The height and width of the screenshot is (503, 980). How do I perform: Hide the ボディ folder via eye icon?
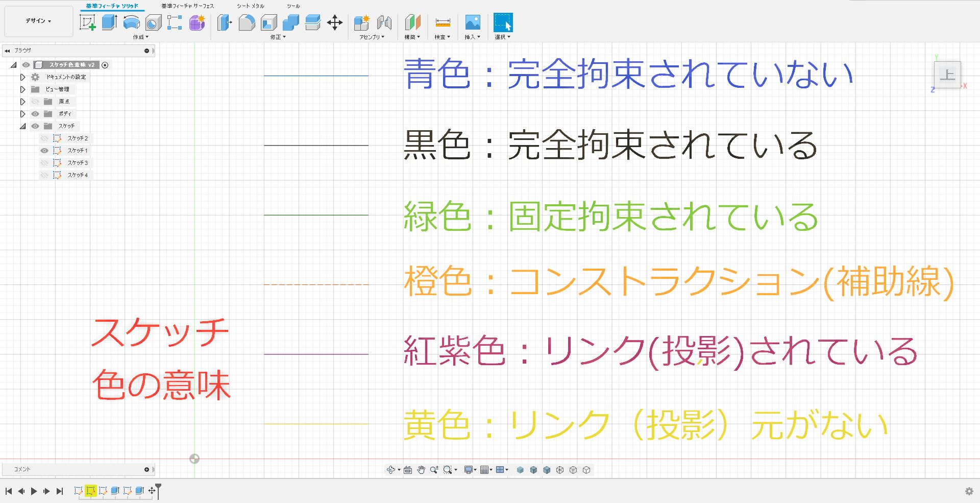click(x=35, y=114)
